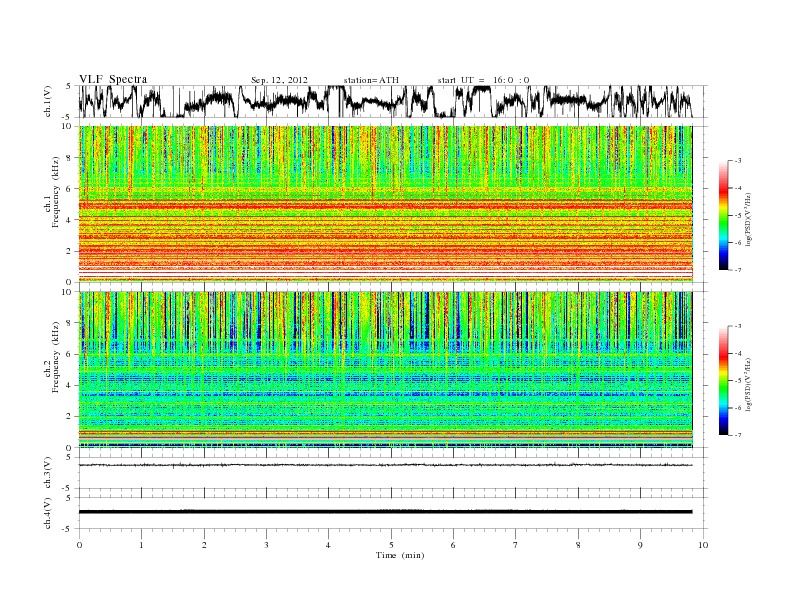The width and height of the screenshot is (792, 612).
Task: Click the log(PSD) label beside ch.1 colorbar
Action: pos(750,219)
